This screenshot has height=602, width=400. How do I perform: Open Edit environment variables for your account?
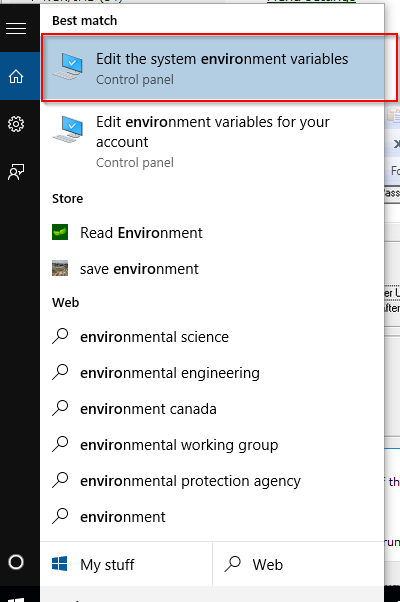coord(213,141)
